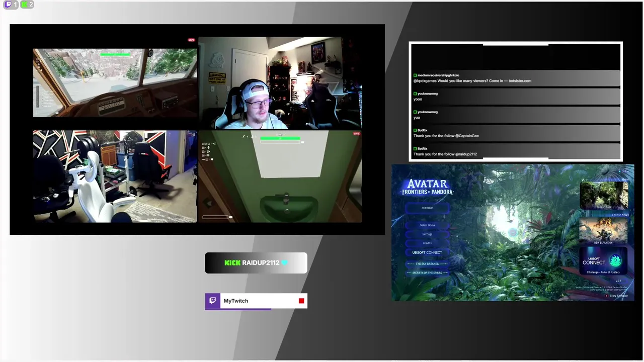
Task: Choose Select Game in Avatar menu
Action: click(427, 225)
